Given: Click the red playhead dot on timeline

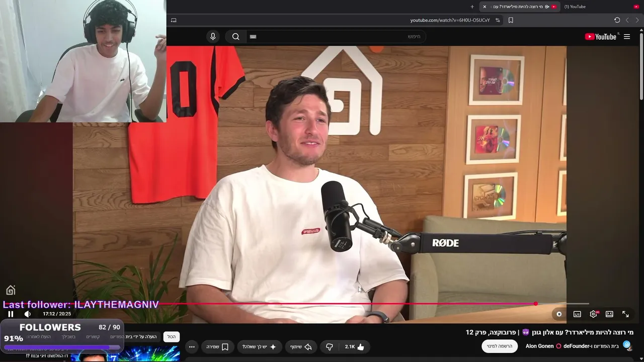Looking at the screenshot, I should coord(536,304).
